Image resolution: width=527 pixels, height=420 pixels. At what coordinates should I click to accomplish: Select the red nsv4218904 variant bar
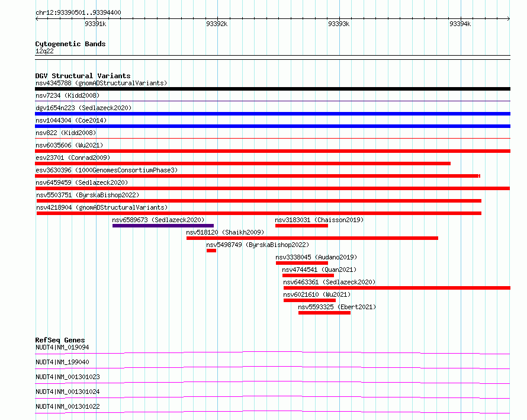click(259, 213)
